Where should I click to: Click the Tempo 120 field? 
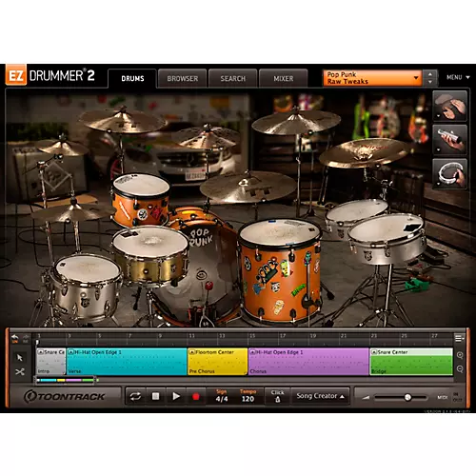(248, 396)
